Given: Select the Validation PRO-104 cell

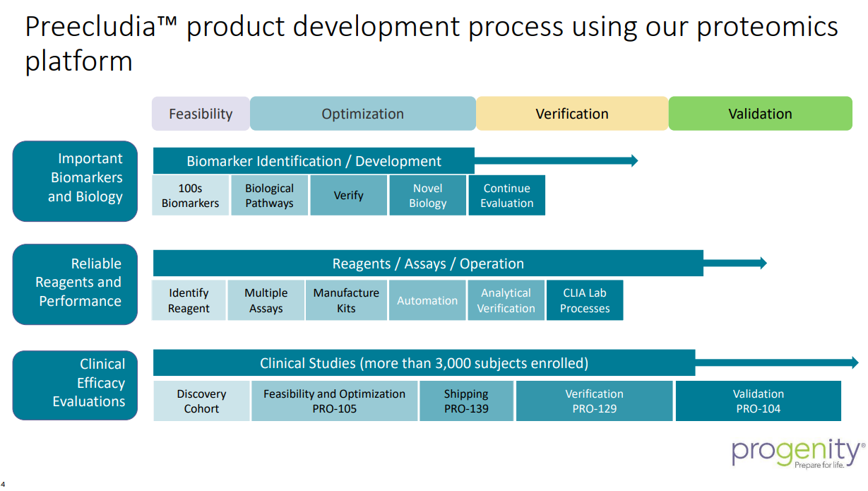Looking at the screenshot, I should click(x=759, y=401).
